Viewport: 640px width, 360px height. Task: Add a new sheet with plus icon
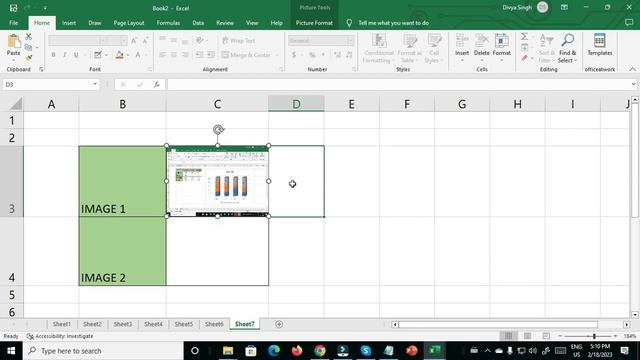[x=279, y=324]
